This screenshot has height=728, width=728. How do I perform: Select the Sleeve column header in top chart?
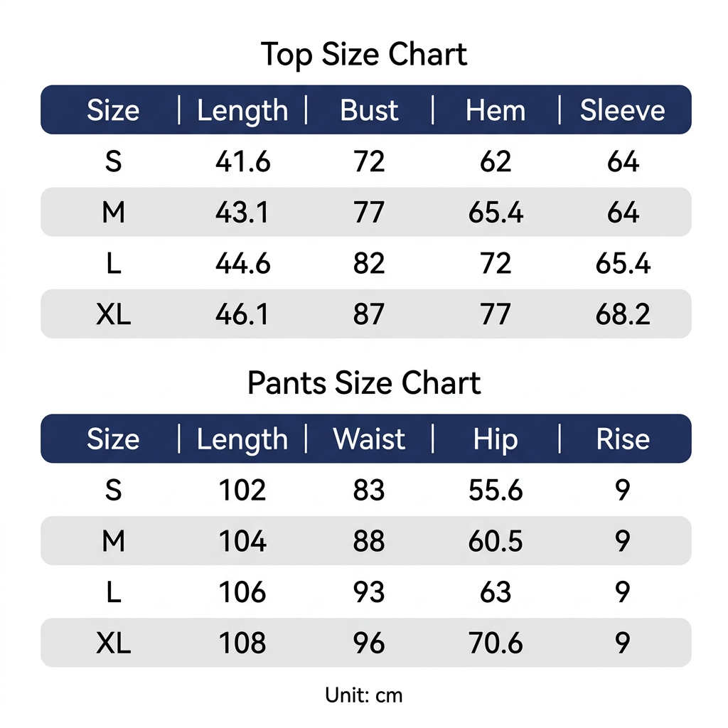pos(622,110)
